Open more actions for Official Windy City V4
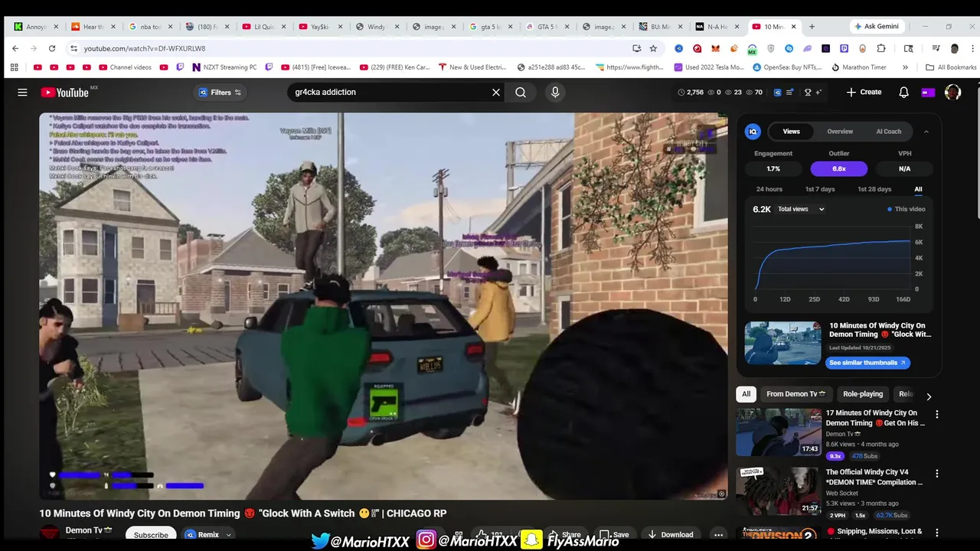This screenshot has height=551, width=980. point(936,474)
